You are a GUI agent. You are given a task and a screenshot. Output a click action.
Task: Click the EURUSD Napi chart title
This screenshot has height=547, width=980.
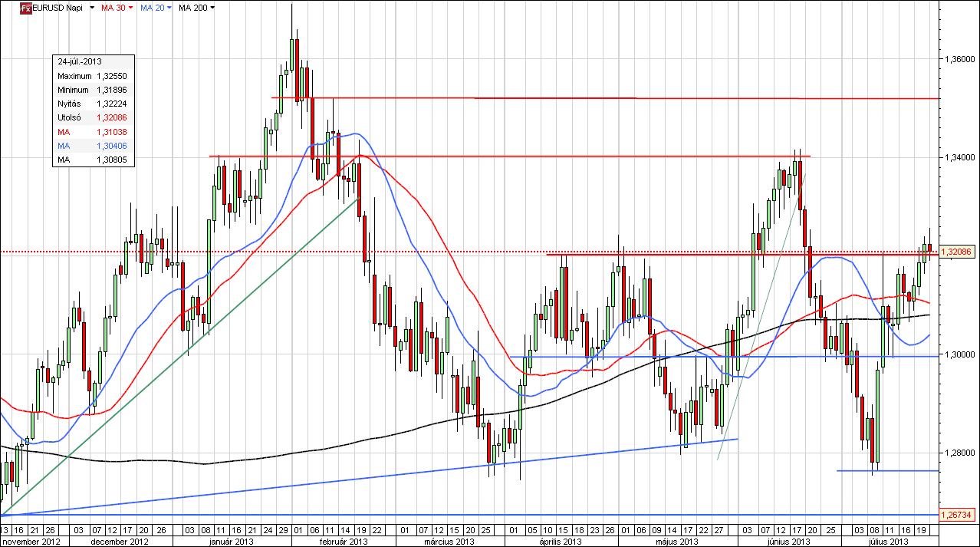[x=58, y=8]
